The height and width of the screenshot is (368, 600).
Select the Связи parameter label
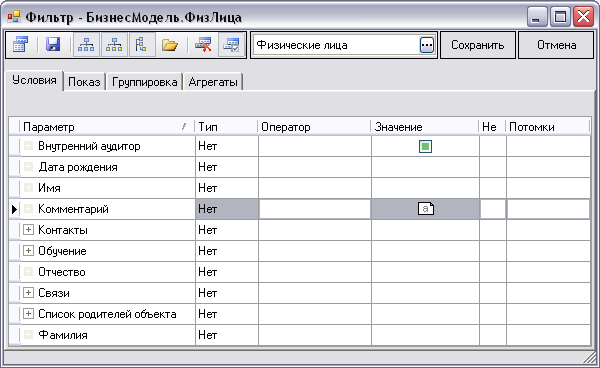[54, 293]
